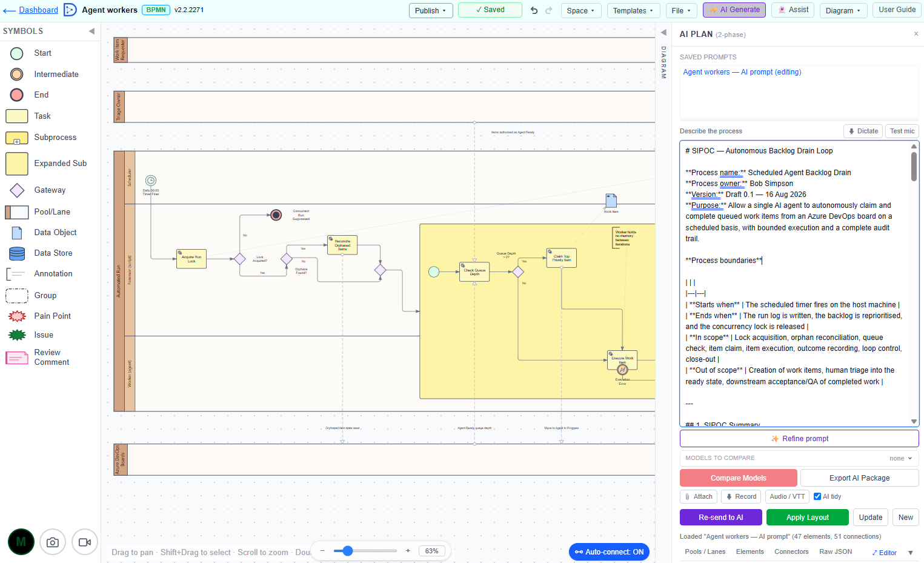Open the Publish dropdown

431,10
